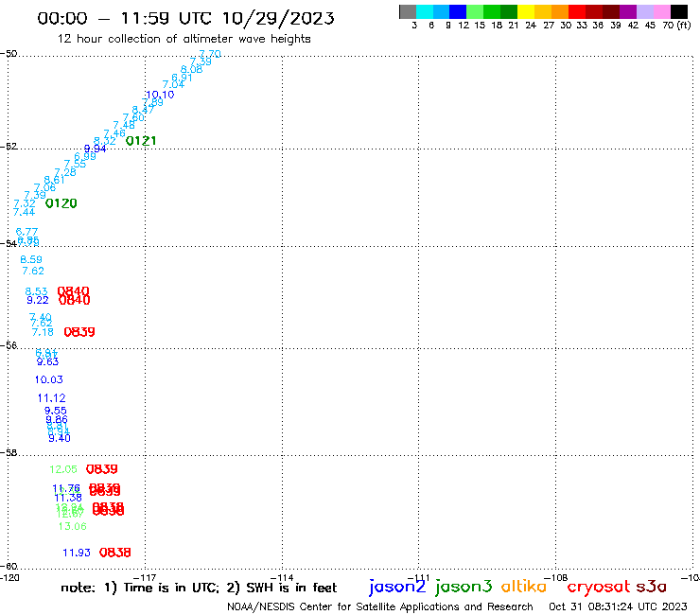This screenshot has width=700, height=615.
Task: Click the orange swatch in the color scale
Action: click(559, 11)
